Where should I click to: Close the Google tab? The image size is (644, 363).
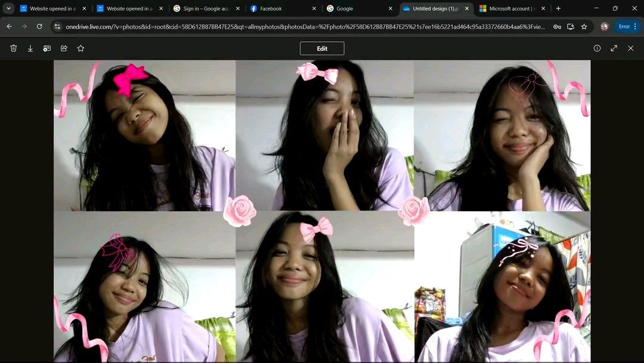(391, 8)
